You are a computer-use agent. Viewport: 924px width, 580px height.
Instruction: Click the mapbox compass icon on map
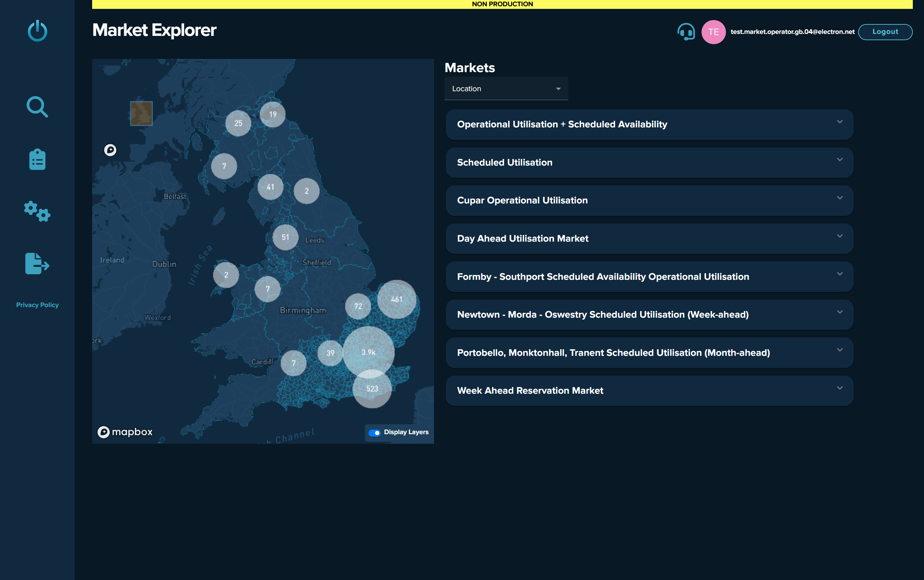(x=111, y=150)
